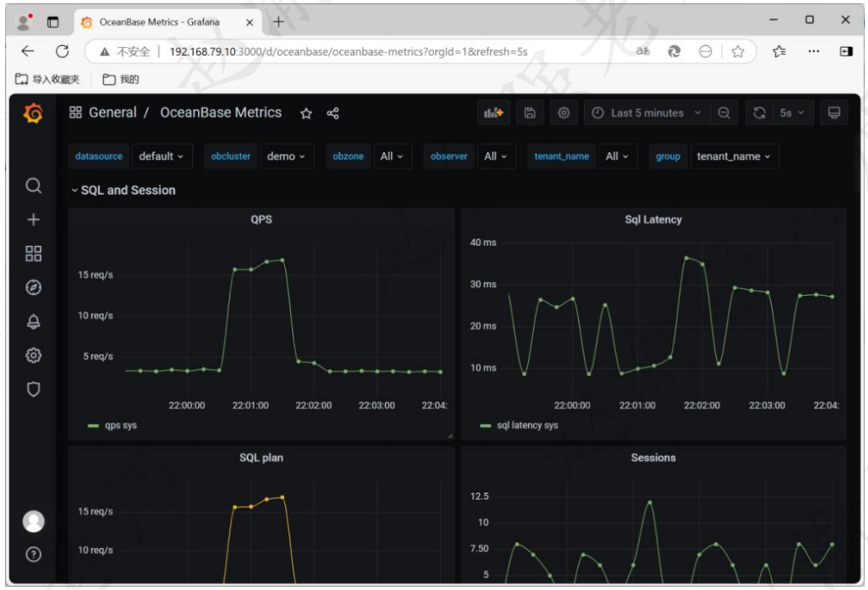Open the search dashboards icon in sidebar
This screenshot has height=590, width=868.
pos(33,186)
